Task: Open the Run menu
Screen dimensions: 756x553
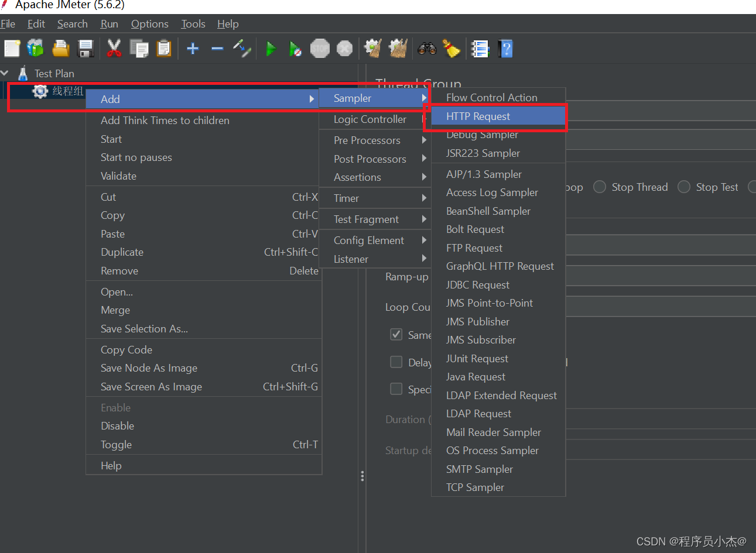Action: 110,24
